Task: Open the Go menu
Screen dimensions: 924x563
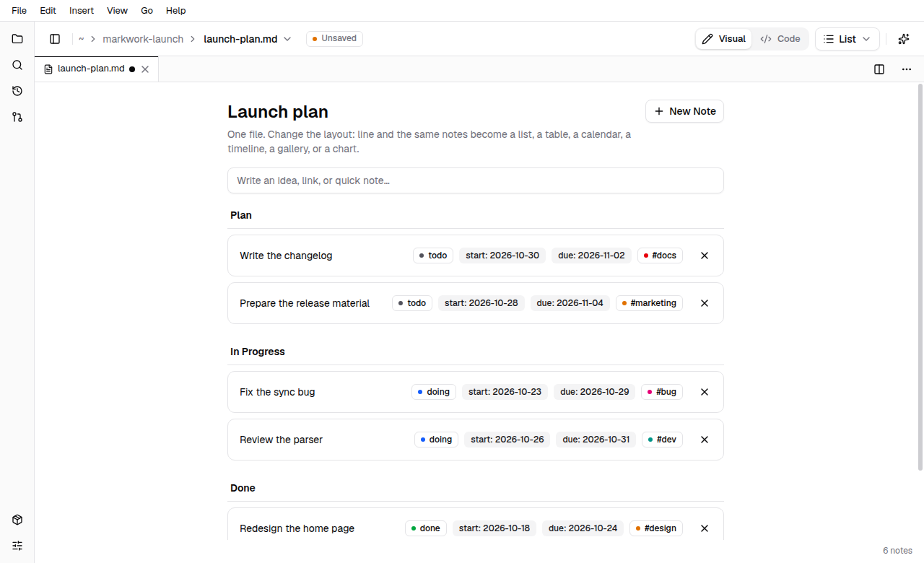Action: tap(147, 11)
